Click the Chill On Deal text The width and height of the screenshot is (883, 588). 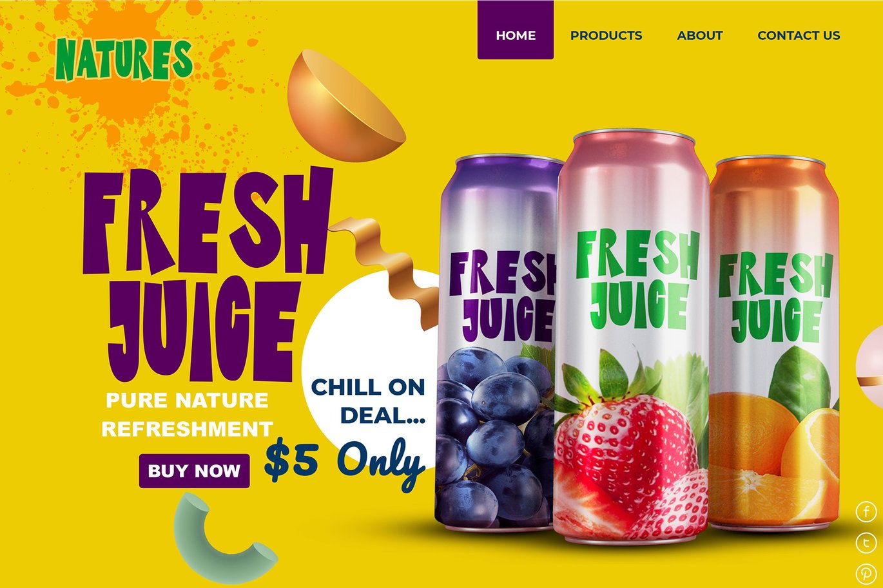coord(368,401)
